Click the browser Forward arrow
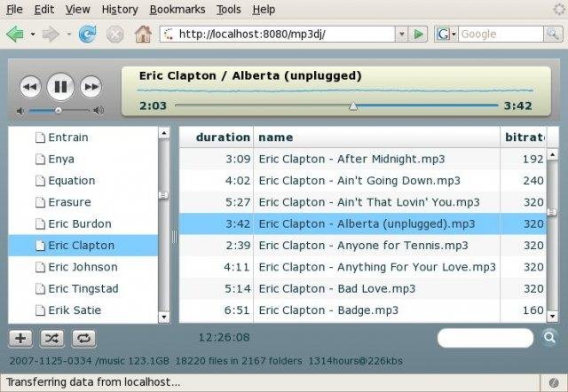Image resolution: width=568 pixels, height=392 pixels. pyautogui.click(x=51, y=34)
